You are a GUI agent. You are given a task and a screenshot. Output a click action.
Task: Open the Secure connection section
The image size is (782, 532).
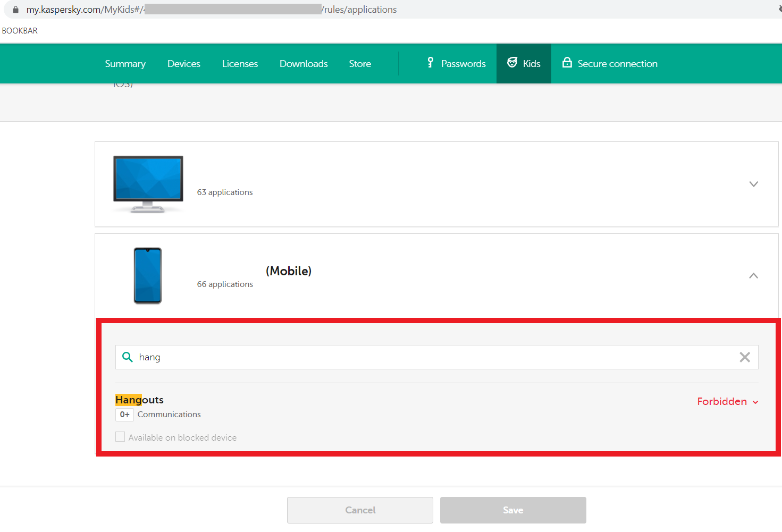coord(610,64)
